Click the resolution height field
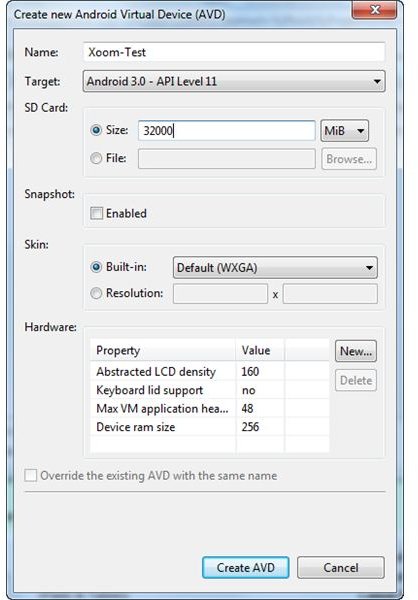Viewport: 418px width, 600px height. click(330, 293)
